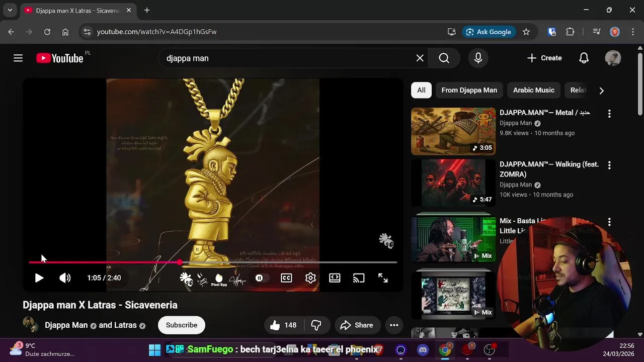This screenshot has width=644, height=362.
Task: Open Walking (feat. ZOMRA) title link
Action: pos(549,169)
